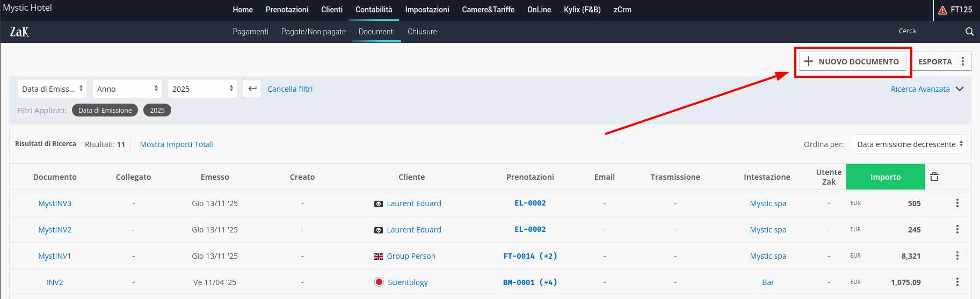This screenshot has height=299, width=980.
Task: Switch to the Chiusure tab
Action: [x=422, y=32]
